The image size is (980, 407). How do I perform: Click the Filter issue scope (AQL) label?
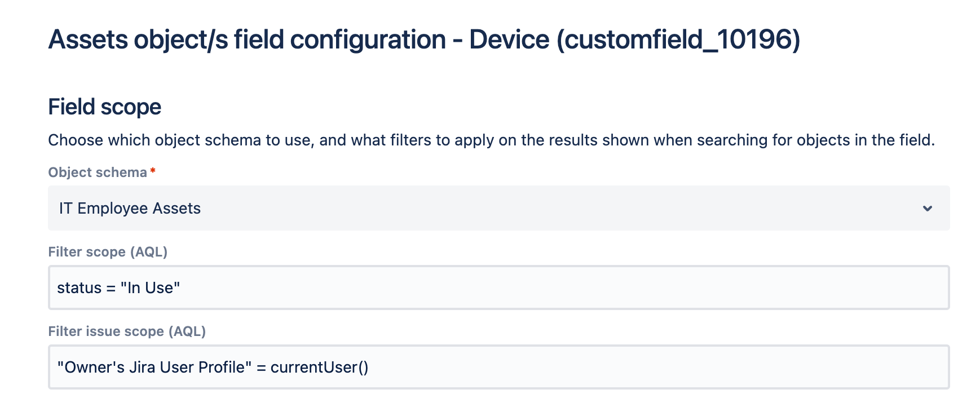tap(127, 331)
